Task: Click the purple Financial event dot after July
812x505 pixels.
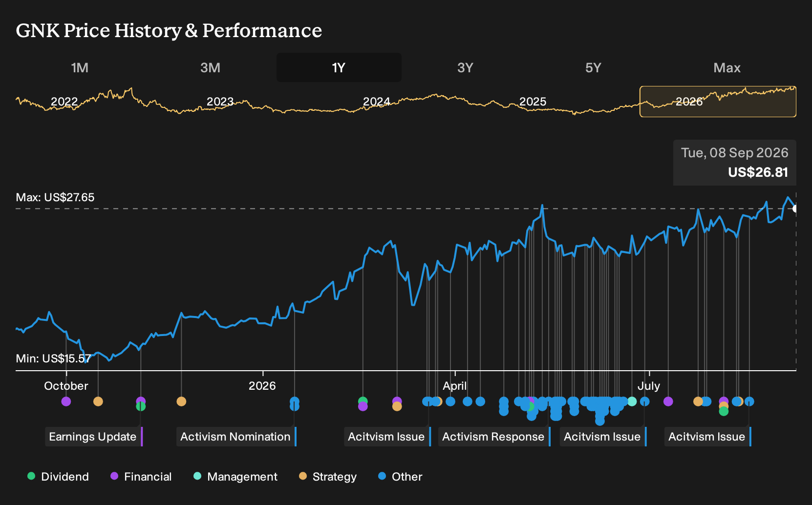Action: pos(668,401)
